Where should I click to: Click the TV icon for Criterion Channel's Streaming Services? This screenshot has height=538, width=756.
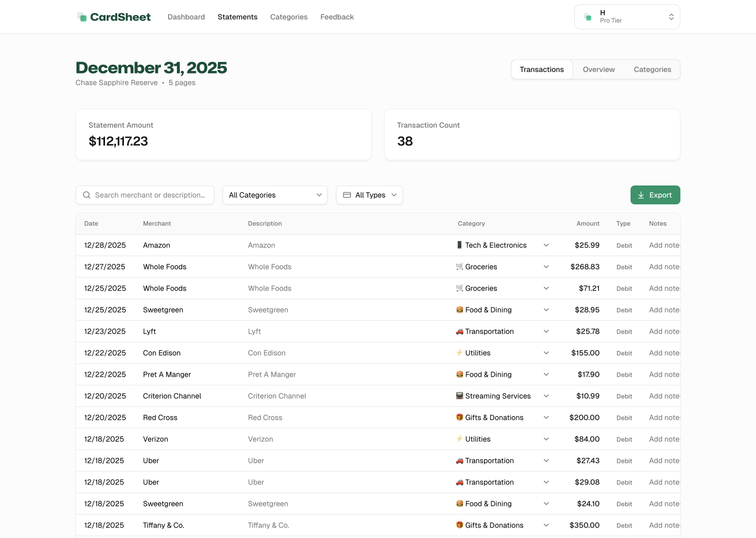pos(460,396)
